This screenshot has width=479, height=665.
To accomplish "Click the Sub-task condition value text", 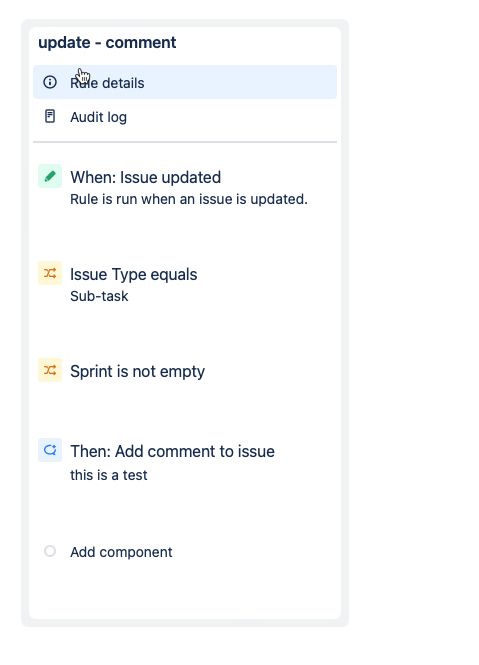I will pos(99,296).
